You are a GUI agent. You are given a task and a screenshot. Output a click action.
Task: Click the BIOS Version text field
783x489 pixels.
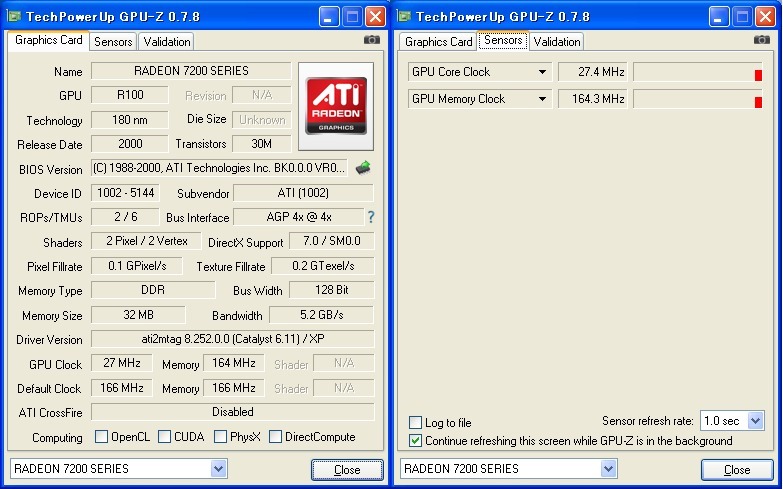point(219,168)
